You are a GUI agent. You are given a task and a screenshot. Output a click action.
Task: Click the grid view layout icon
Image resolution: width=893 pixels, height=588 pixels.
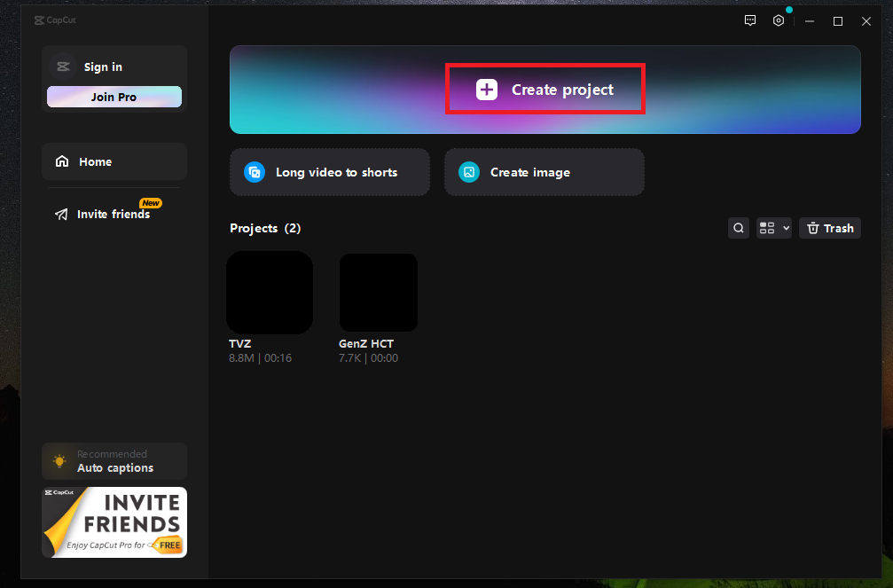pyautogui.click(x=767, y=228)
